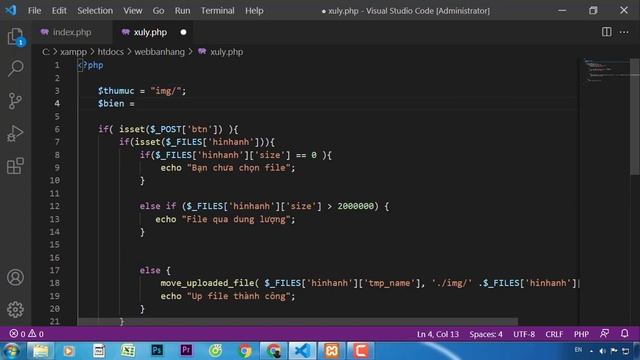Open Chrome from the taskbar
640x360 pixels.
coord(244,351)
